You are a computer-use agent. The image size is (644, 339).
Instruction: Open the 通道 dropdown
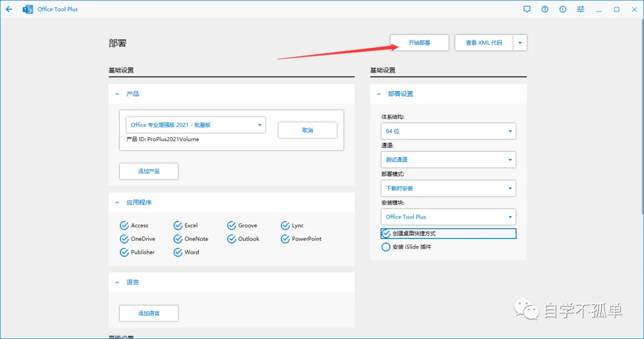pyautogui.click(x=448, y=160)
